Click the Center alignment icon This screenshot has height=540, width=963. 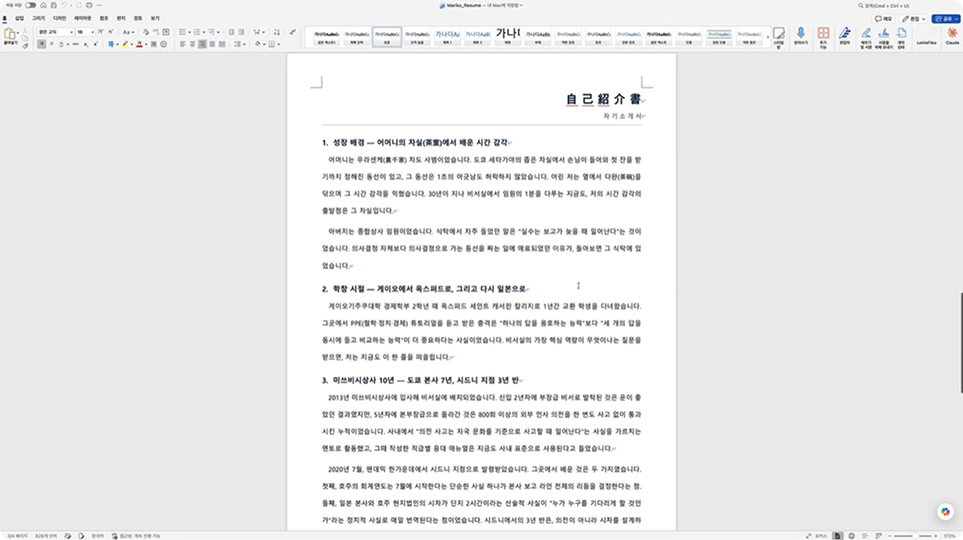point(192,44)
